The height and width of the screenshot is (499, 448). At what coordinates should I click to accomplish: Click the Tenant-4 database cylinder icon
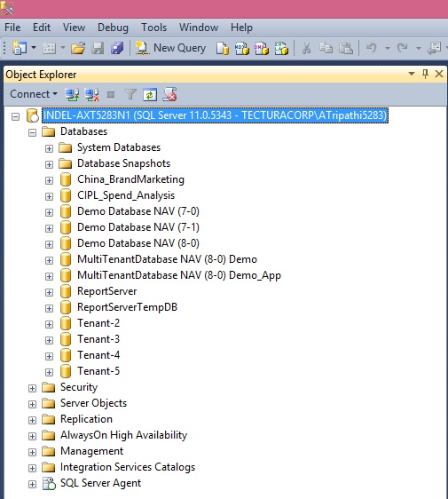click(66, 355)
